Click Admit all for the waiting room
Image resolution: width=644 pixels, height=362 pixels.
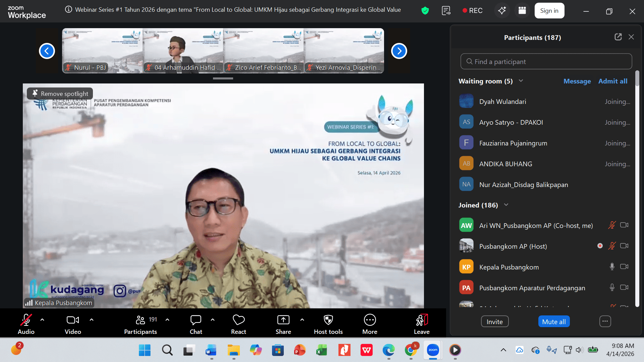tap(612, 81)
